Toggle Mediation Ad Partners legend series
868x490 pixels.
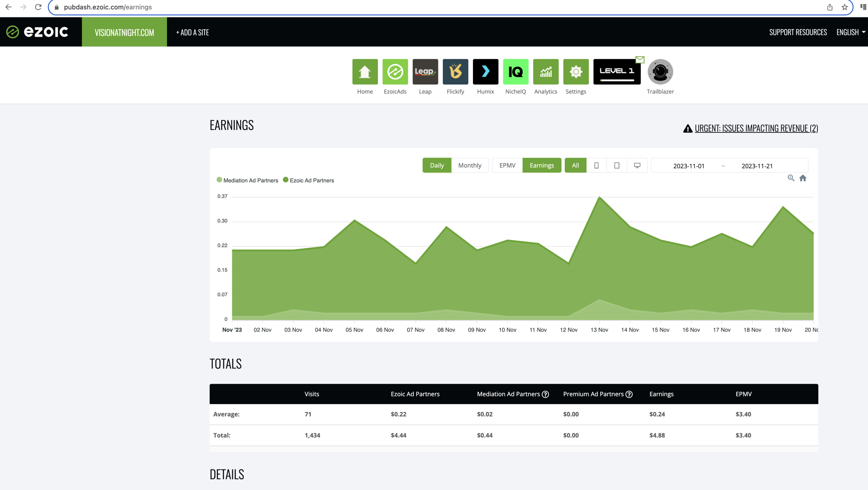(x=248, y=181)
